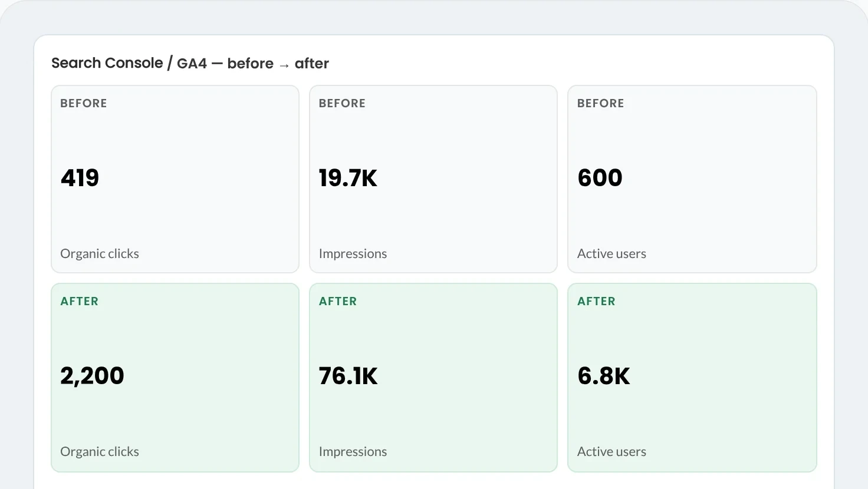Select the After value "2,200"
The height and width of the screenshot is (489, 868).
tap(92, 376)
